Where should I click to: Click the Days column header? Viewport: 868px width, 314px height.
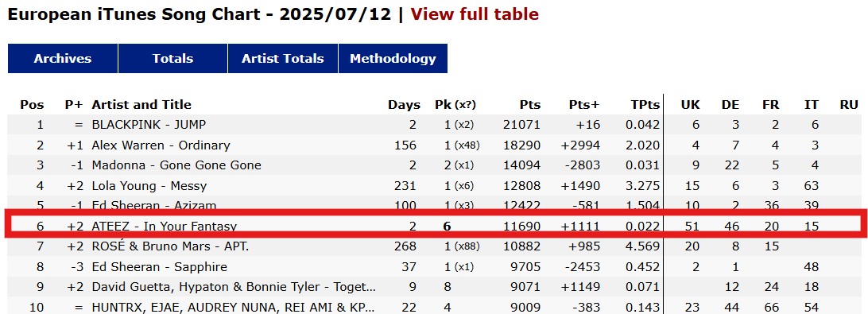pyautogui.click(x=404, y=105)
